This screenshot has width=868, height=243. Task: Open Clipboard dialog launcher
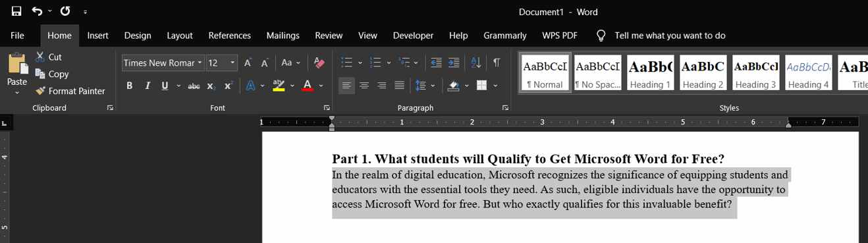click(x=110, y=107)
